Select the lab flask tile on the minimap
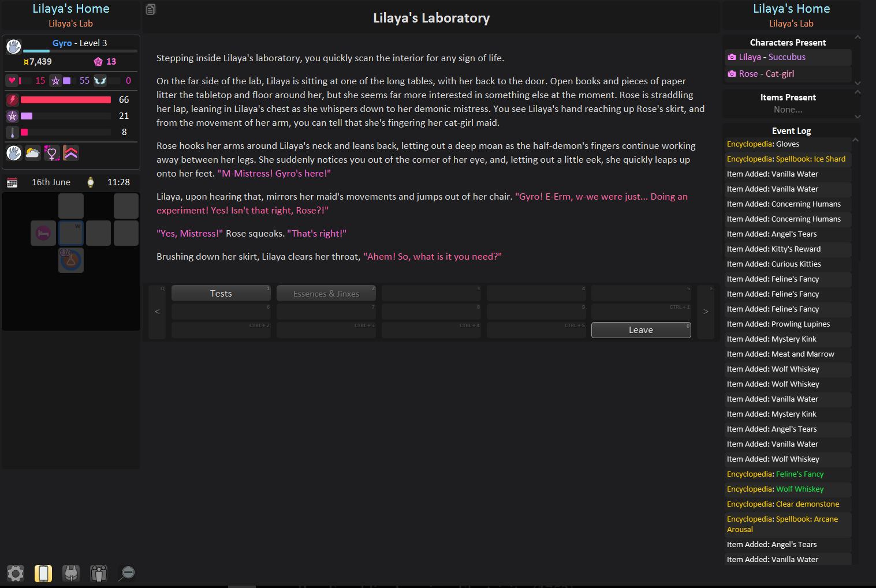Screen dimensions: 876x588 click(71, 260)
